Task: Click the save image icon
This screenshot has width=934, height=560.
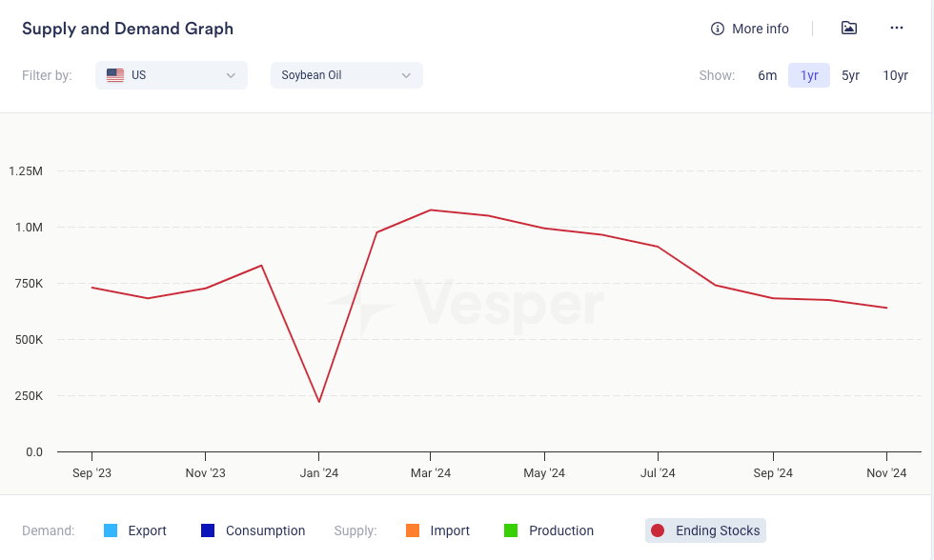Action: (x=849, y=28)
